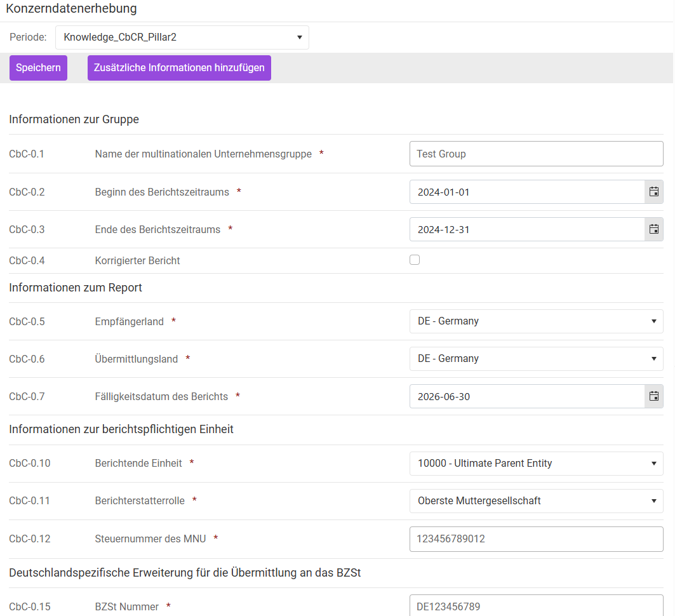Expand the Übermittlungsland dropdown
This screenshot has height=616, width=675.
pos(536,359)
